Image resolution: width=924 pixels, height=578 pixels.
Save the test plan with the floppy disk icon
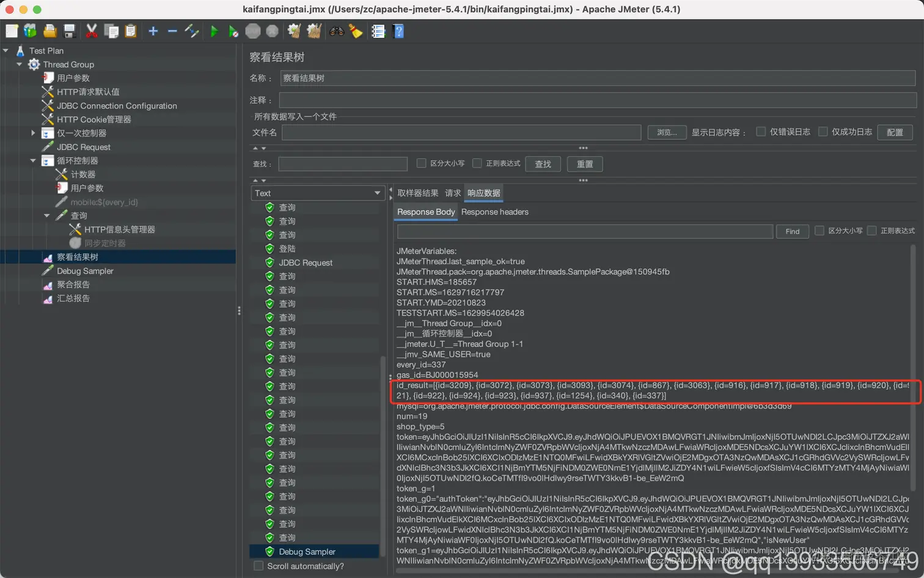pyautogui.click(x=70, y=31)
